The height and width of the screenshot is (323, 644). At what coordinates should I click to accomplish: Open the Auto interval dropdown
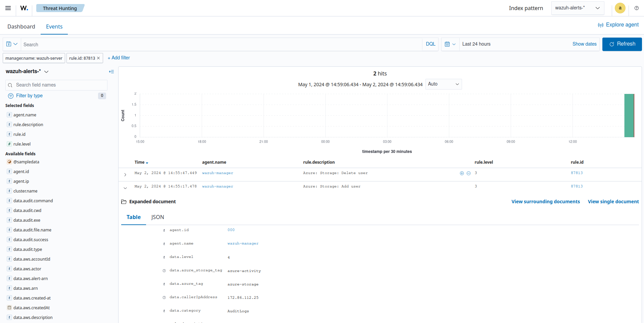point(443,84)
